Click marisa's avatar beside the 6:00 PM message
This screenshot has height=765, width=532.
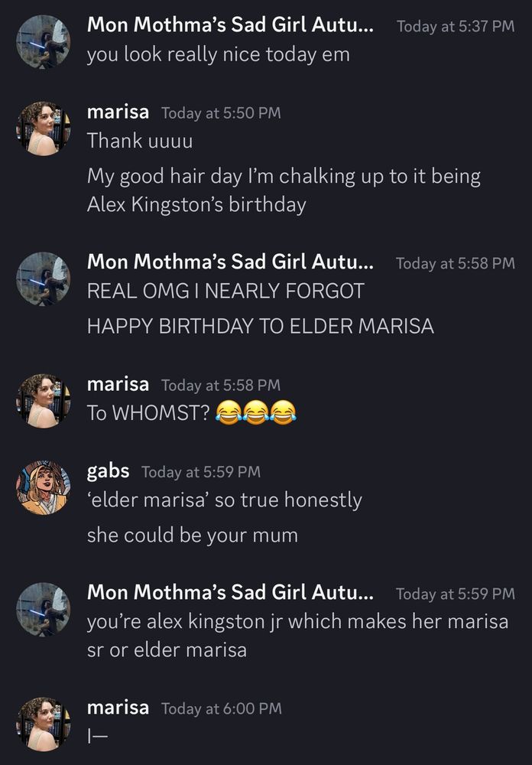[43, 724]
